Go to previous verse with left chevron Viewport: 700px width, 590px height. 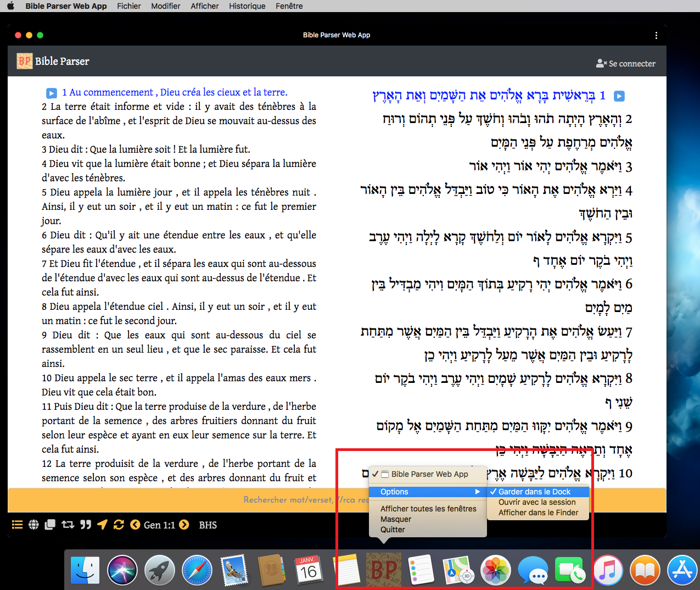click(135, 525)
